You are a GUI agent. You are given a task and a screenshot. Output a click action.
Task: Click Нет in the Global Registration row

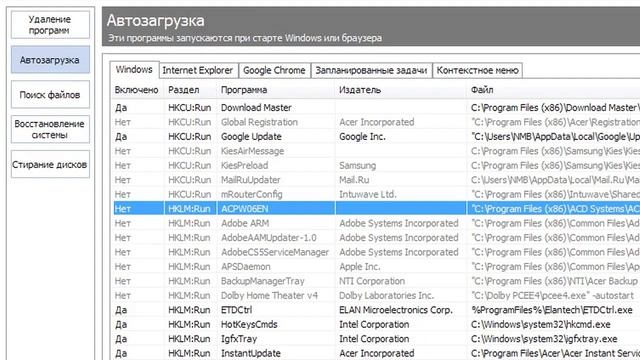coord(122,122)
